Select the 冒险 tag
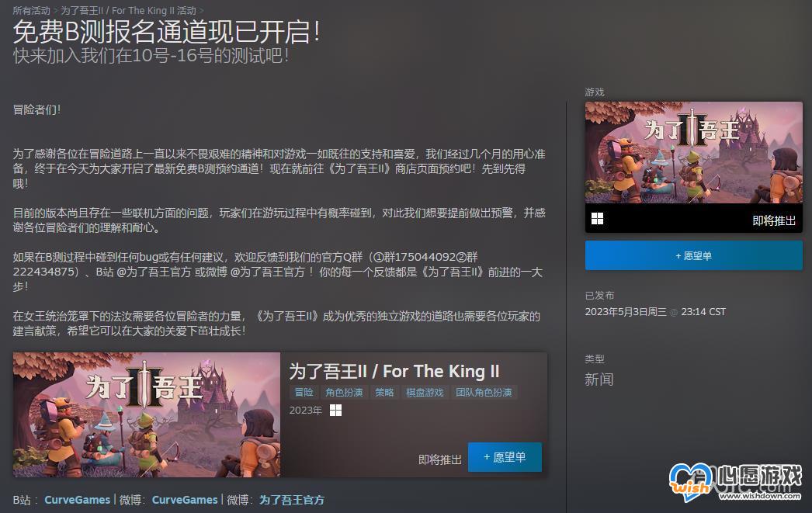The width and height of the screenshot is (812, 513). [304, 393]
